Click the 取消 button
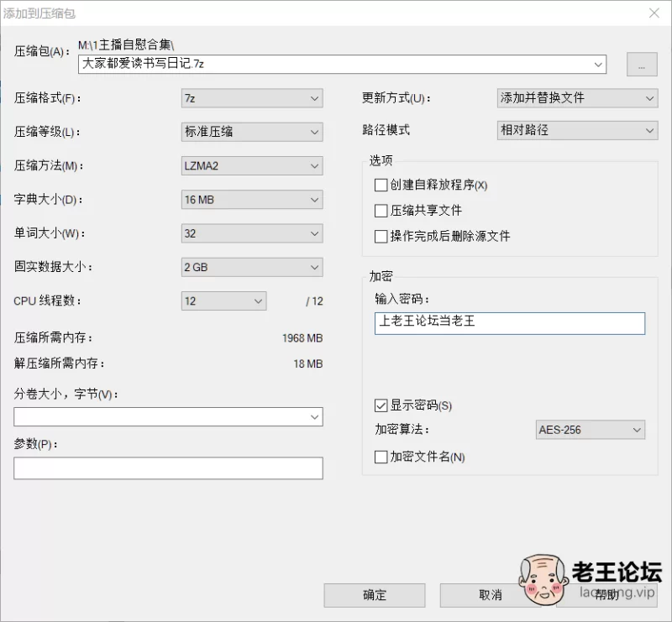This screenshot has height=622, width=672. (491, 595)
